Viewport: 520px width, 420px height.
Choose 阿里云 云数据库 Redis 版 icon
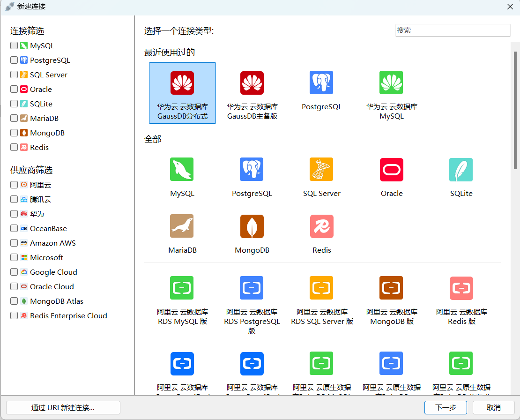coord(461,288)
